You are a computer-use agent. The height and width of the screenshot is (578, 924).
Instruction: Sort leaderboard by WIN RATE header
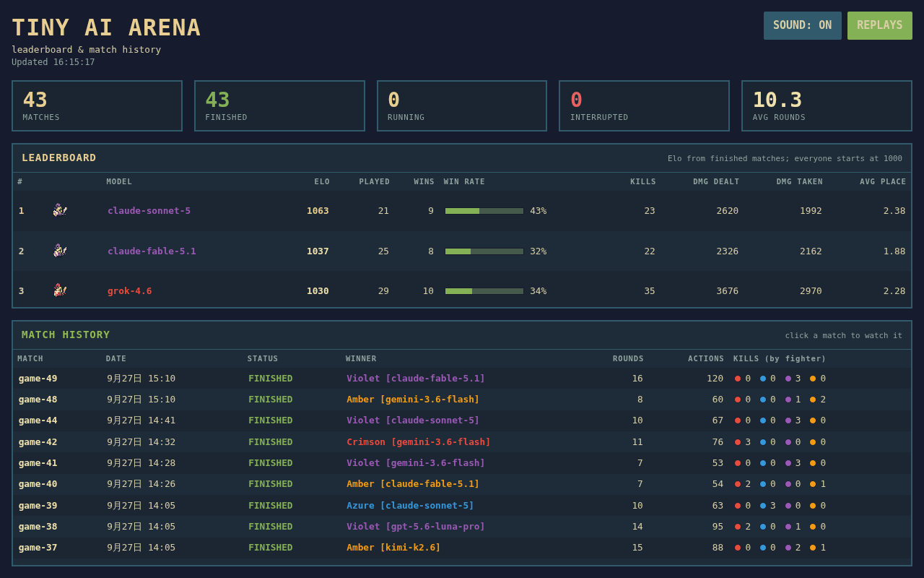click(464, 182)
